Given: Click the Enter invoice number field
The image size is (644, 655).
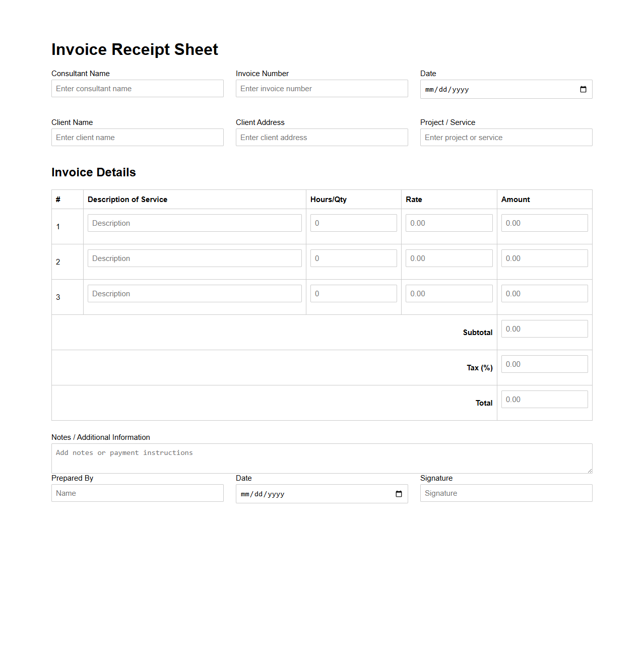Looking at the screenshot, I should coord(321,88).
